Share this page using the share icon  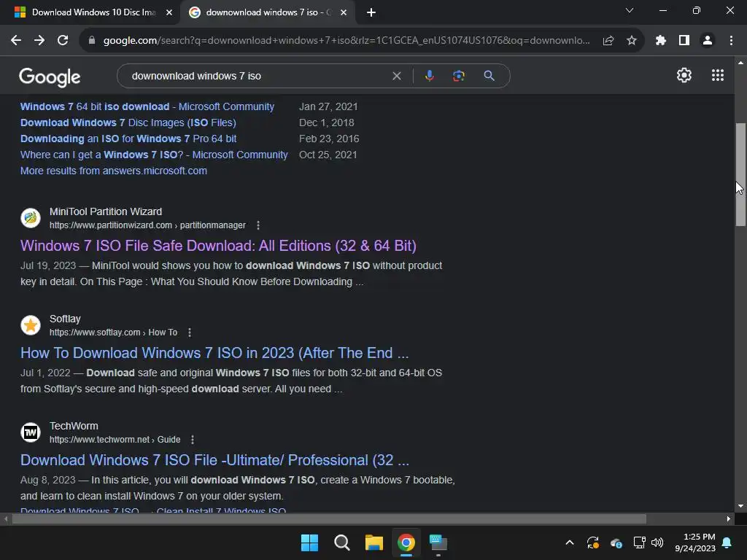pyautogui.click(x=608, y=41)
